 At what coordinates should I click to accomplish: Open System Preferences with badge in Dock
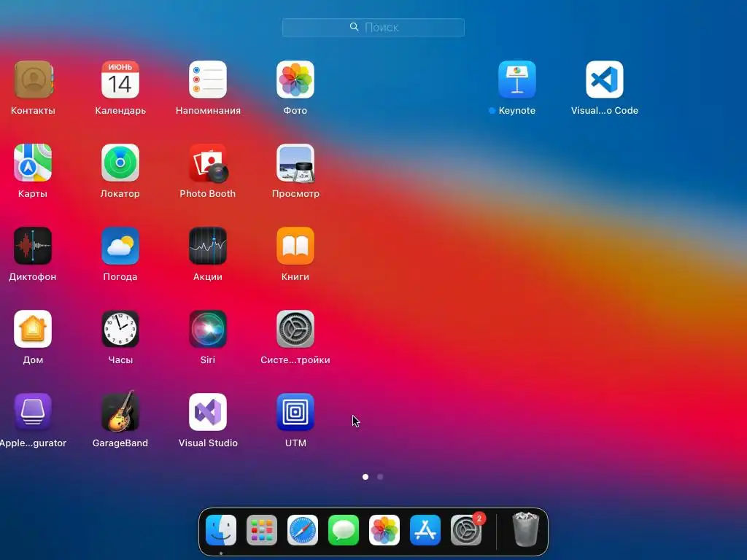(466, 530)
